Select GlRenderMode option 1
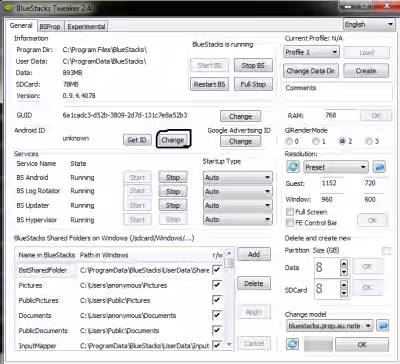The image size is (400, 364). pyautogui.click(x=316, y=141)
